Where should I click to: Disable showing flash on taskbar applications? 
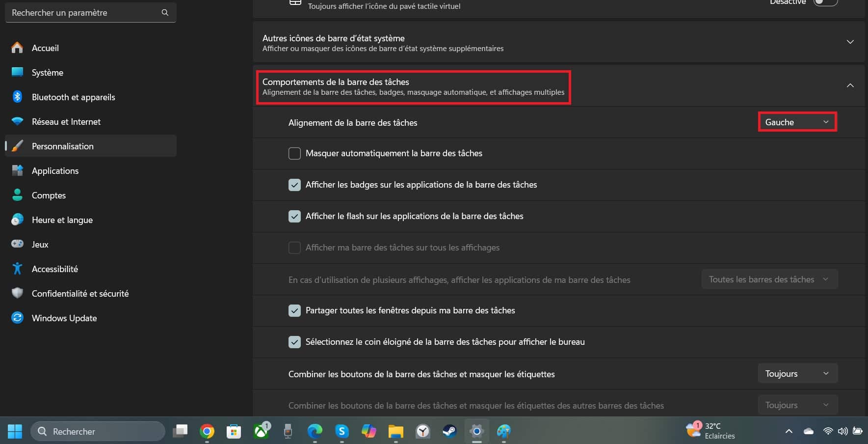click(x=294, y=216)
